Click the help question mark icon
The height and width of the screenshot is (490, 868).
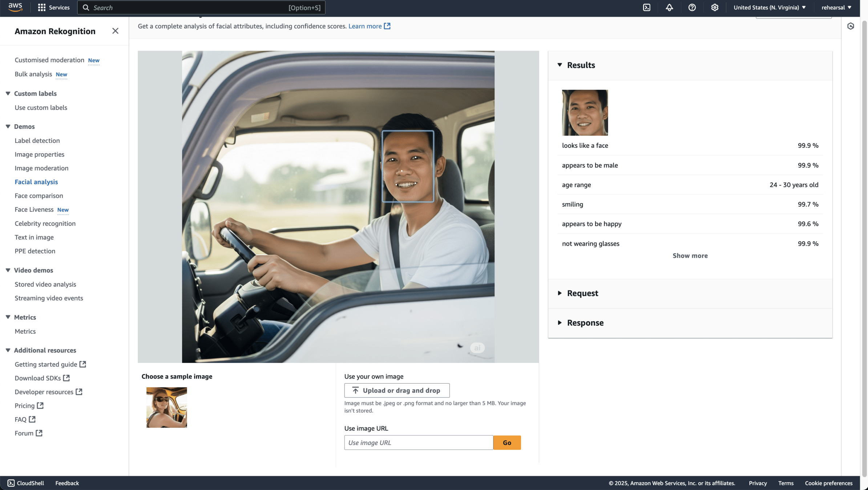tap(692, 8)
